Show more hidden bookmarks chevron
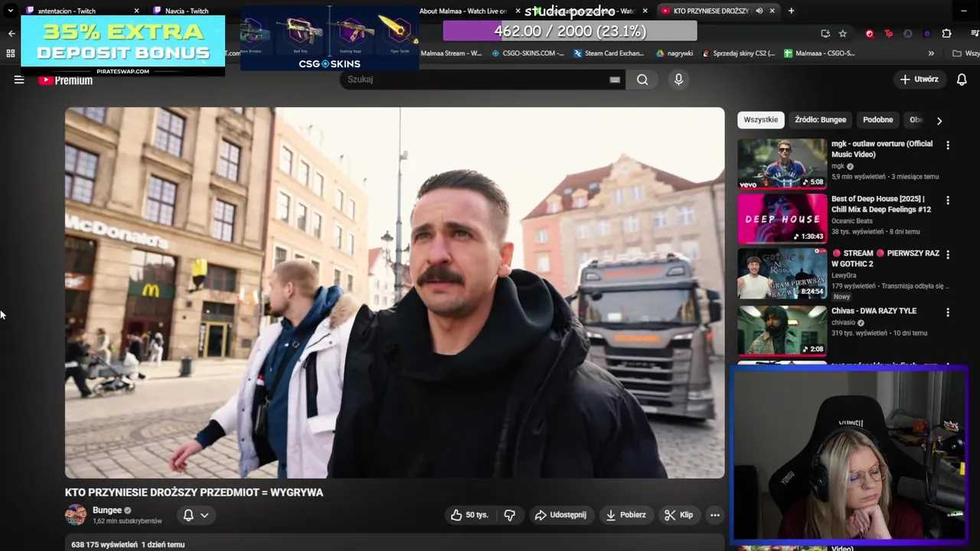The width and height of the screenshot is (980, 551). 931,54
